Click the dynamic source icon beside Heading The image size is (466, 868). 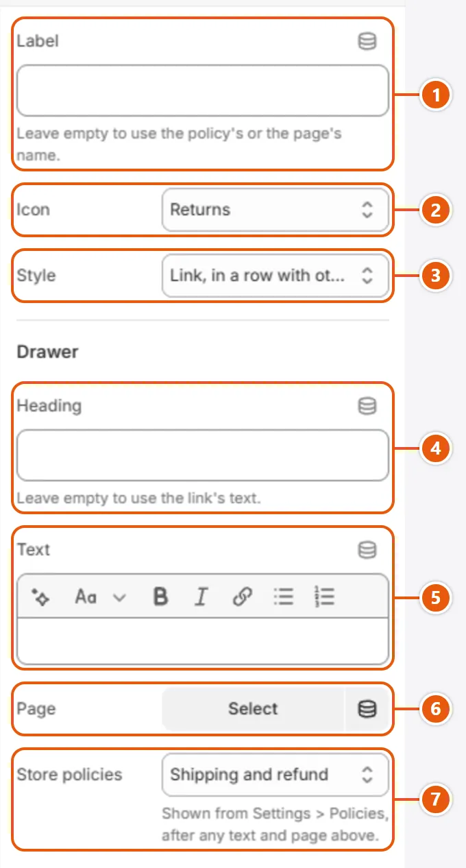[367, 407]
